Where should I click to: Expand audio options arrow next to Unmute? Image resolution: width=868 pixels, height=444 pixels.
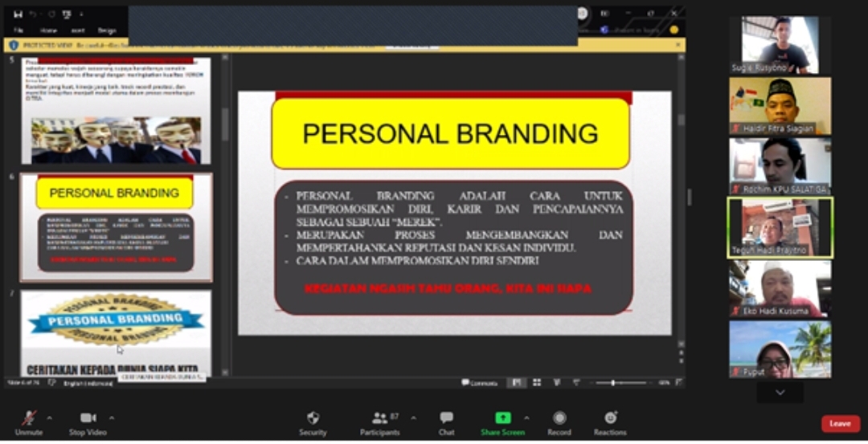tap(49, 418)
